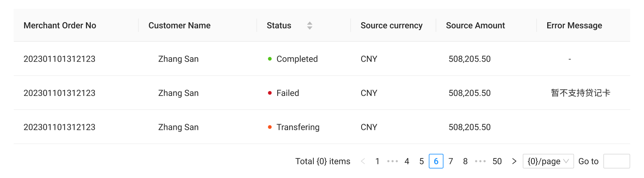The image size is (644, 178).
Task: Go to page 4
Action: pos(407,161)
